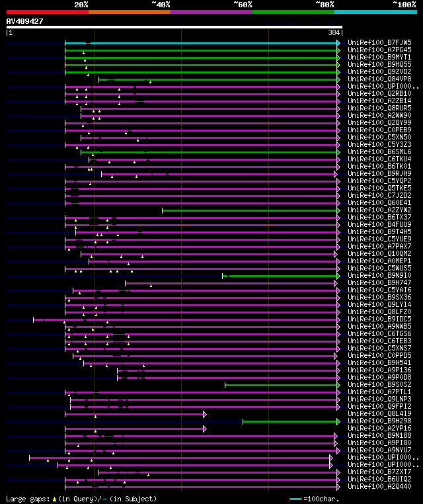Select the UniRef100_A2ZB14 label

point(379,101)
